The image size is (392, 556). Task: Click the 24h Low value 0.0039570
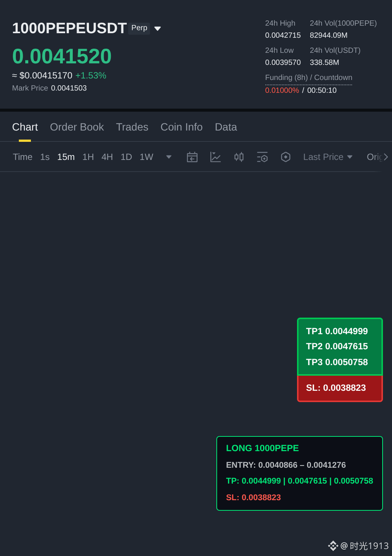pyautogui.click(x=283, y=62)
